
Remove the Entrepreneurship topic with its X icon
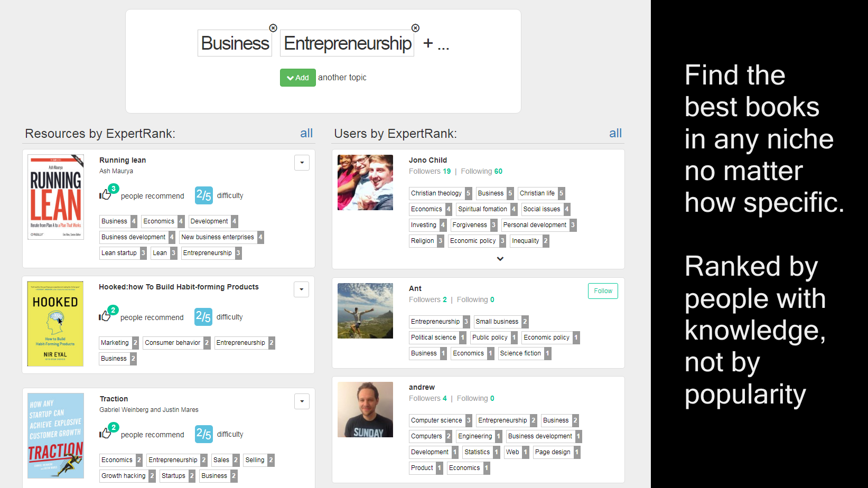(415, 28)
